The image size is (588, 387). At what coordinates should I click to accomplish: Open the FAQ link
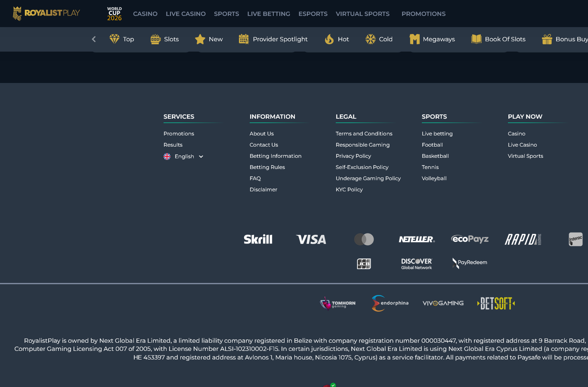tap(255, 178)
